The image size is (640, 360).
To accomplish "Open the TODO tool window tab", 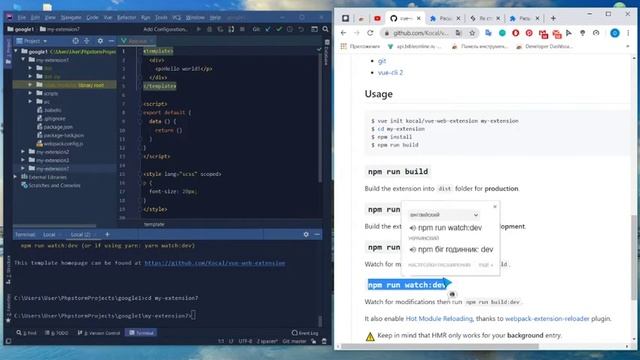I will click(57, 333).
